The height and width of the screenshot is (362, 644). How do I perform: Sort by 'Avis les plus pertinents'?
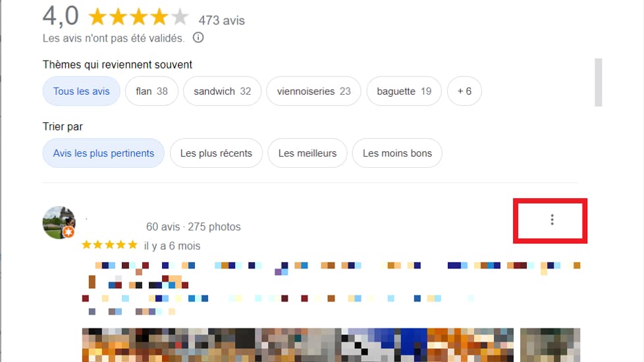103,153
